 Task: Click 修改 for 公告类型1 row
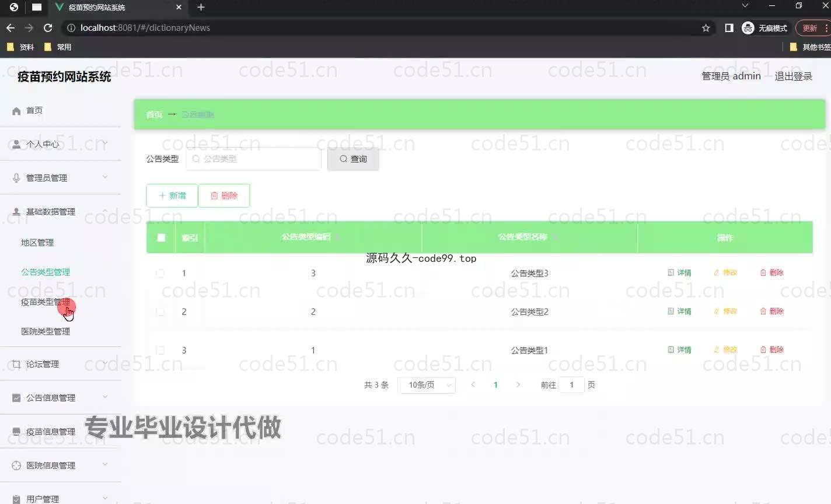(725, 349)
